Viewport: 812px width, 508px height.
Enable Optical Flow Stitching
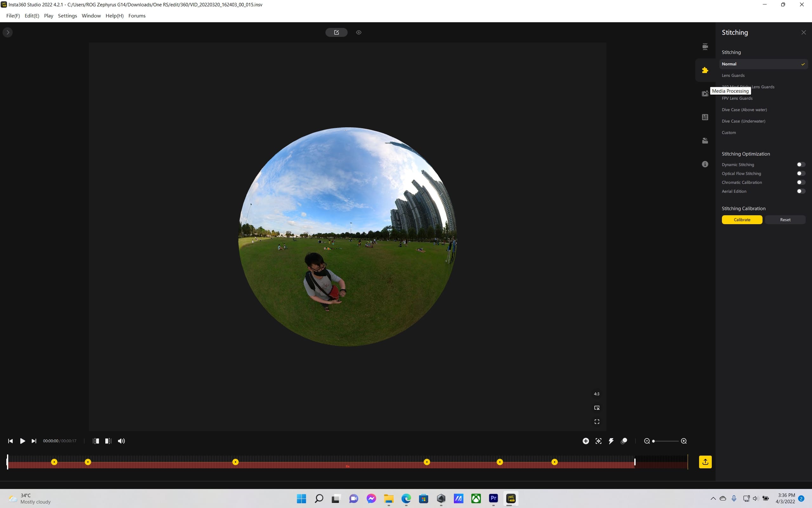point(801,174)
